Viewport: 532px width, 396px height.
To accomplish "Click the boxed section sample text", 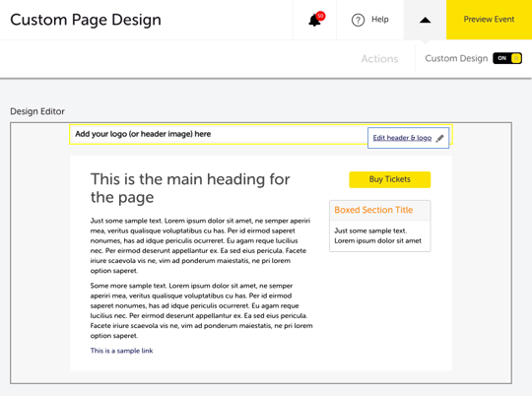I will click(378, 235).
